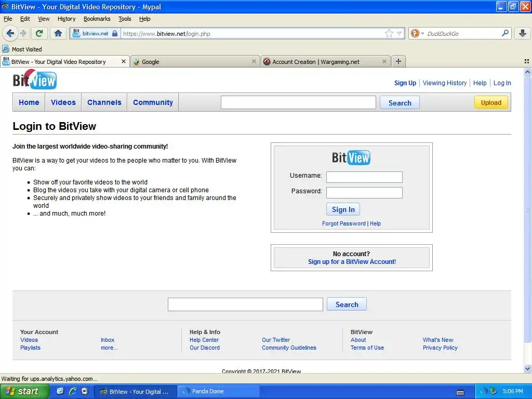Click the browser Back arrow button
532x399 pixels.
(x=10, y=33)
